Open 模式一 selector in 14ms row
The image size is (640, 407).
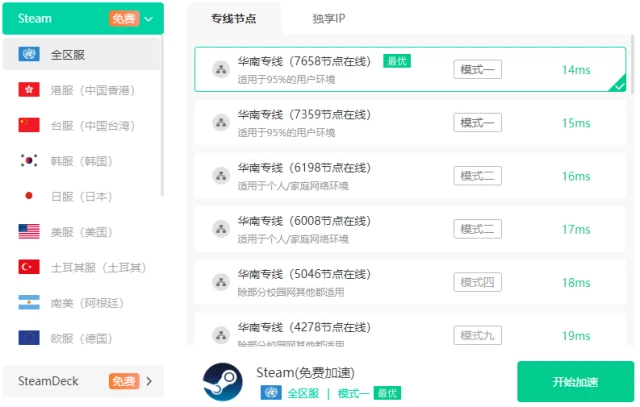477,69
